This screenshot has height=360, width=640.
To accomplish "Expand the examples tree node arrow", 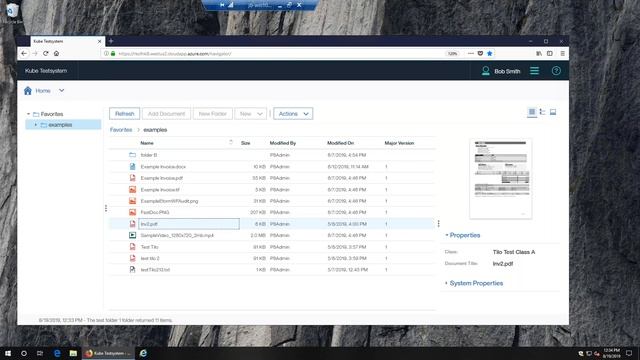I will click(36, 125).
